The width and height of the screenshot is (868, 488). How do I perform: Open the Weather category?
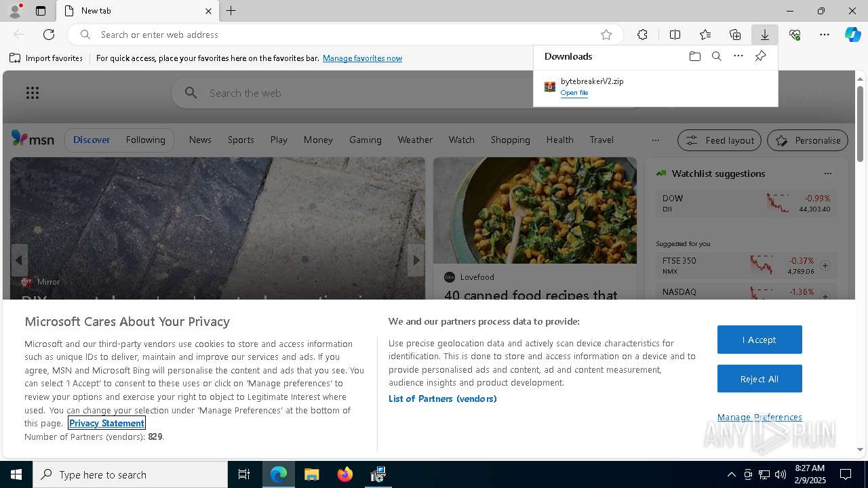[415, 140]
